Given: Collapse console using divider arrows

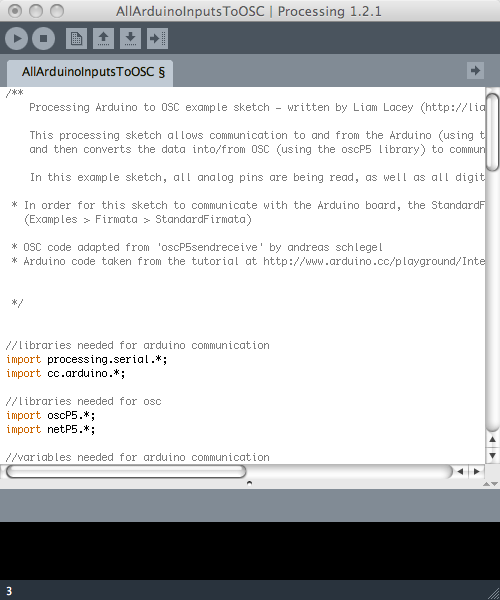Looking at the screenshot, I should tap(490, 484).
